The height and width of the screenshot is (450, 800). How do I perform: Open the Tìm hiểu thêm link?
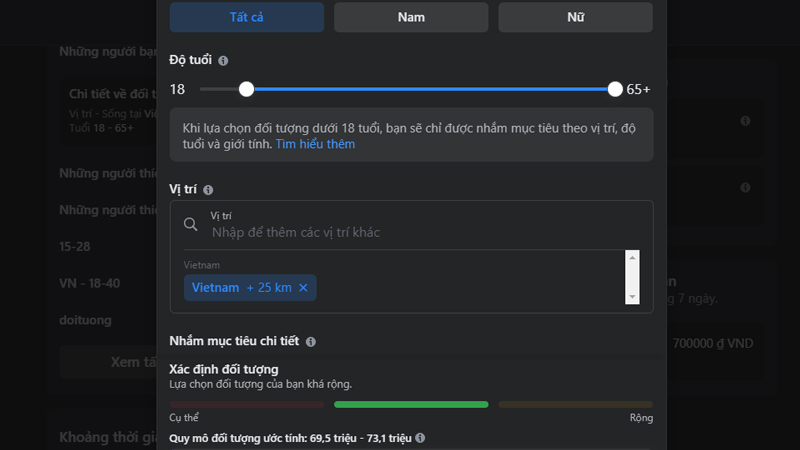coord(315,144)
